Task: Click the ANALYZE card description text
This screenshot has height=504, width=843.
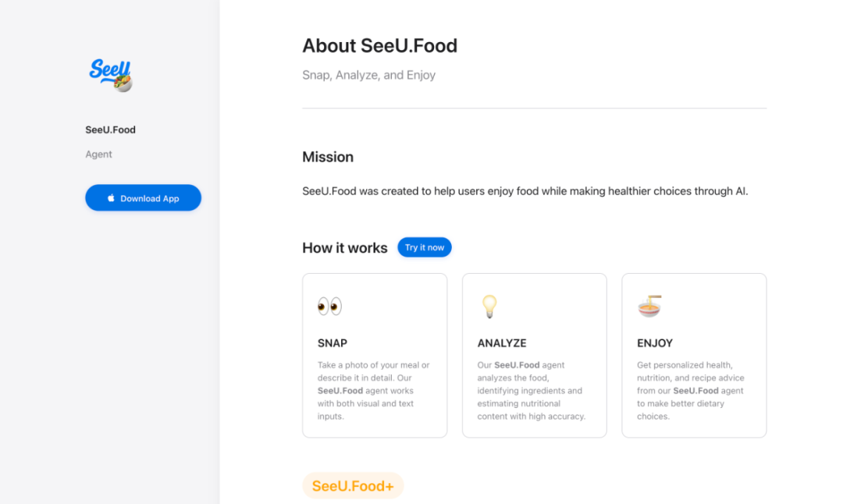Action: pos(531,390)
